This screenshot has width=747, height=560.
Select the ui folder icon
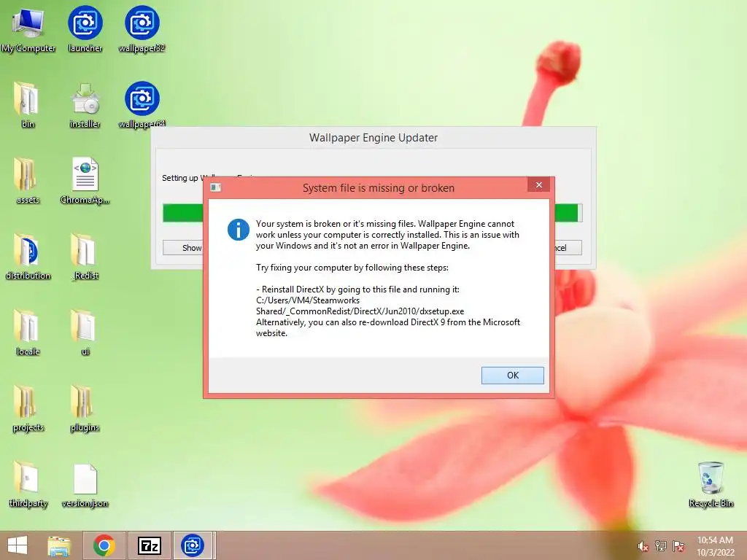85,332
